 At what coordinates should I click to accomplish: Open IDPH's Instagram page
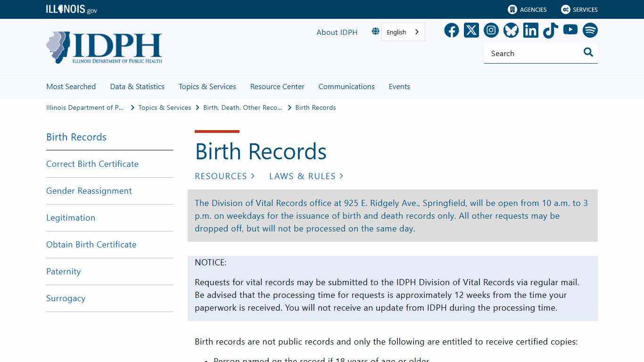491,30
